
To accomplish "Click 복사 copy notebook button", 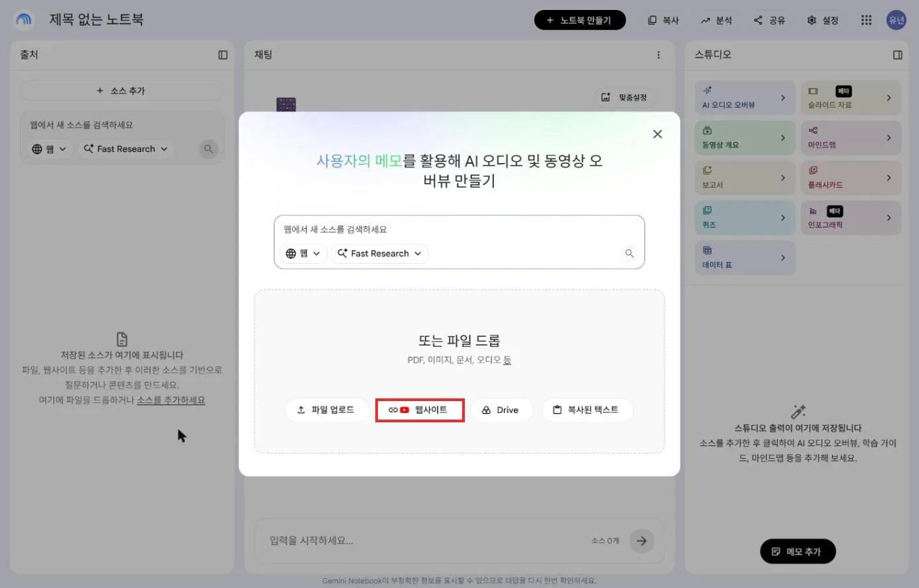I will 663,21.
